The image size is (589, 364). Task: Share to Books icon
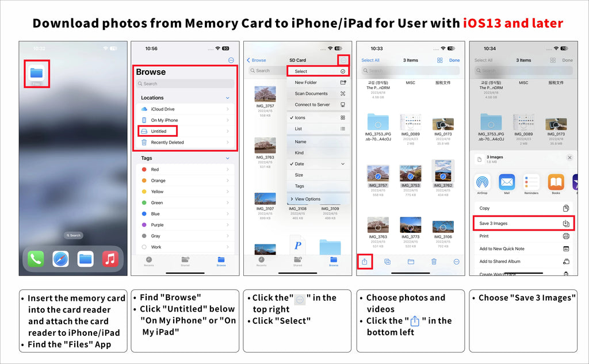pyautogui.click(x=556, y=182)
